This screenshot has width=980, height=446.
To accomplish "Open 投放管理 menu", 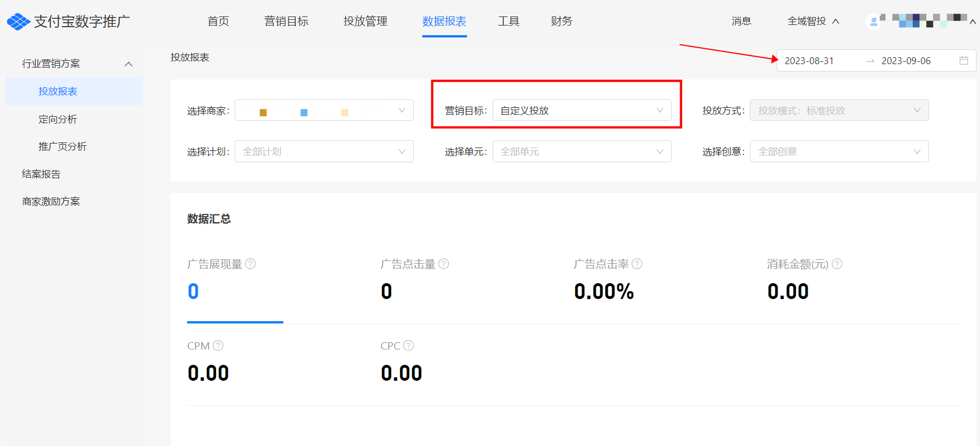I will coord(365,22).
